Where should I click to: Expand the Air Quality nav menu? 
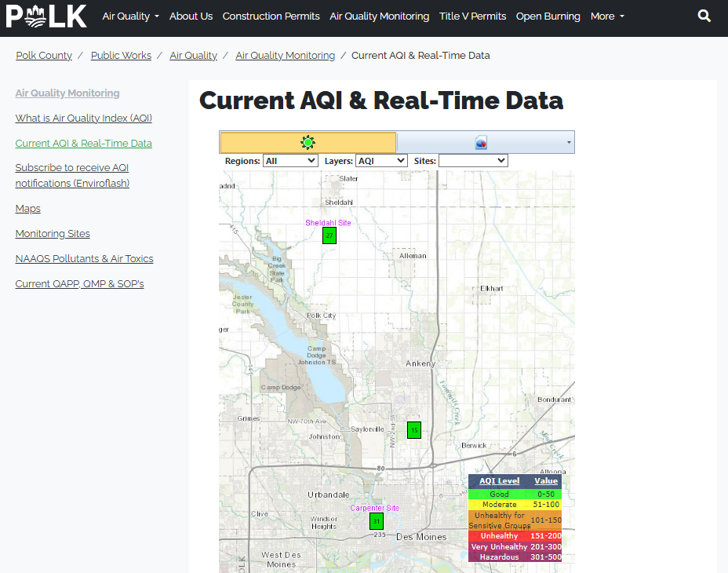pos(130,16)
